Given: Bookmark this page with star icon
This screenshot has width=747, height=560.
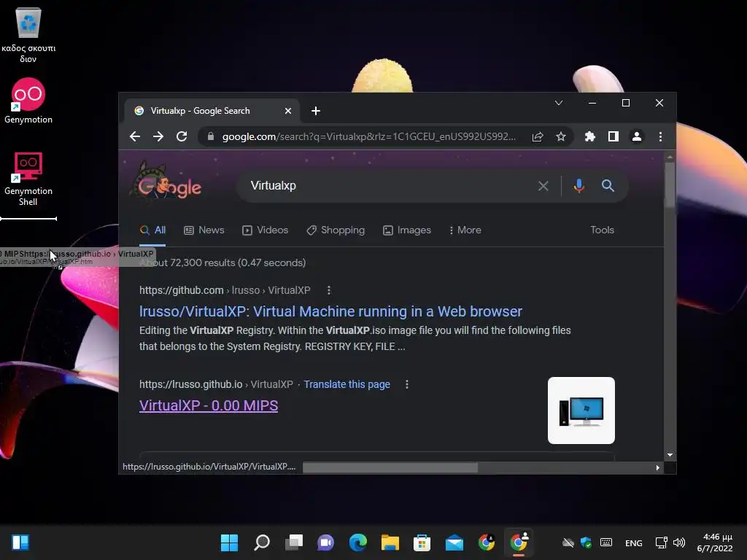Looking at the screenshot, I should (561, 136).
